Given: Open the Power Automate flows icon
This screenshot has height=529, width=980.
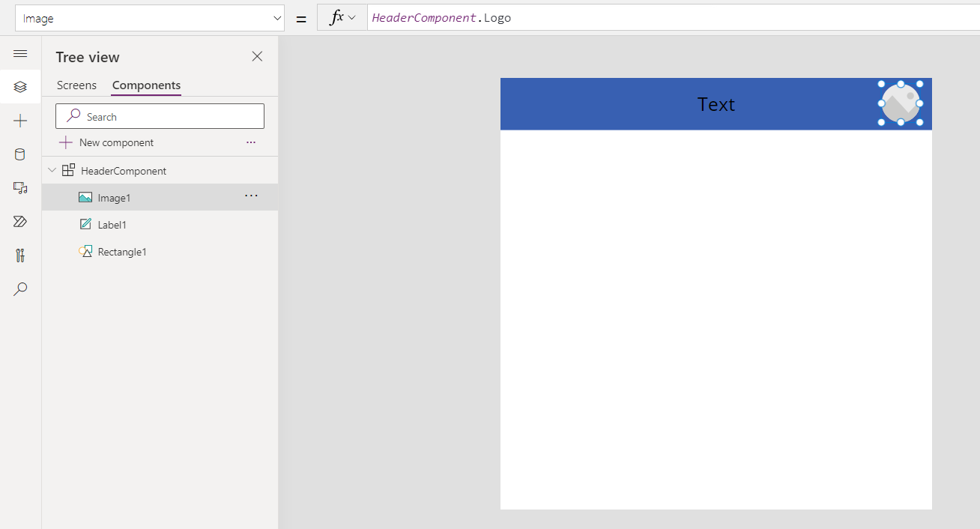Looking at the screenshot, I should click(20, 222).
